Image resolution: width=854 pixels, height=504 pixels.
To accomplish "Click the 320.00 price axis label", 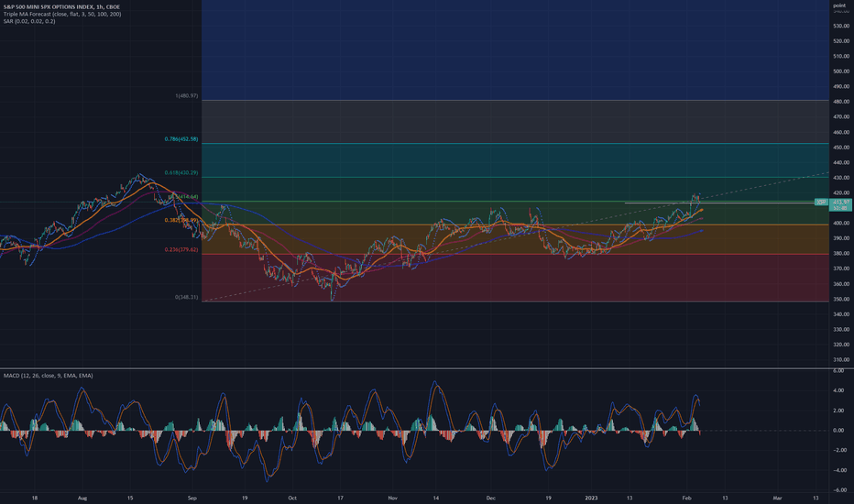I will coord(841,345).
